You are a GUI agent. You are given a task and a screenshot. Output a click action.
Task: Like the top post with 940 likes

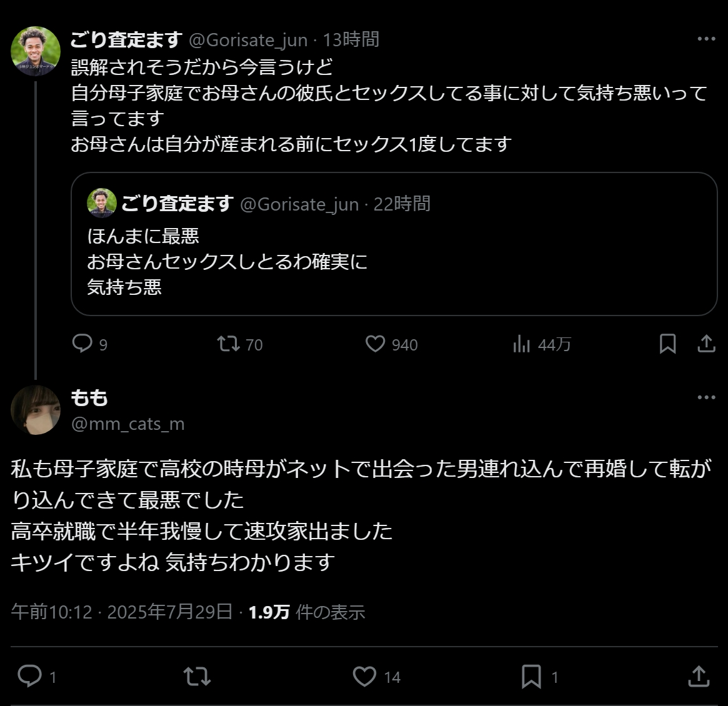pyautogui.click(x=375, y=344)
